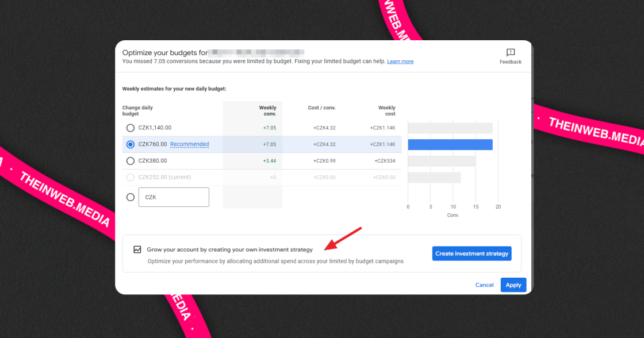
Task: Click inside the CZK custom amount field
Action: (x=173, y=197)
